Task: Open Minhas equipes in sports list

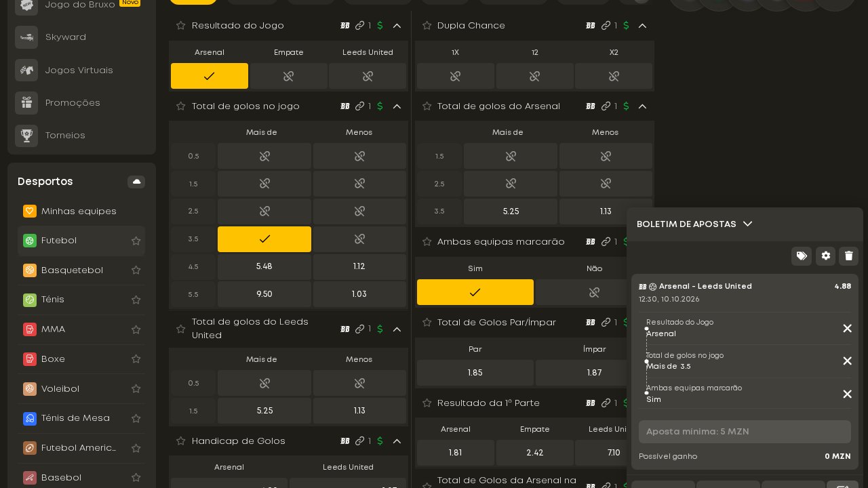Action: click(81, 211)
